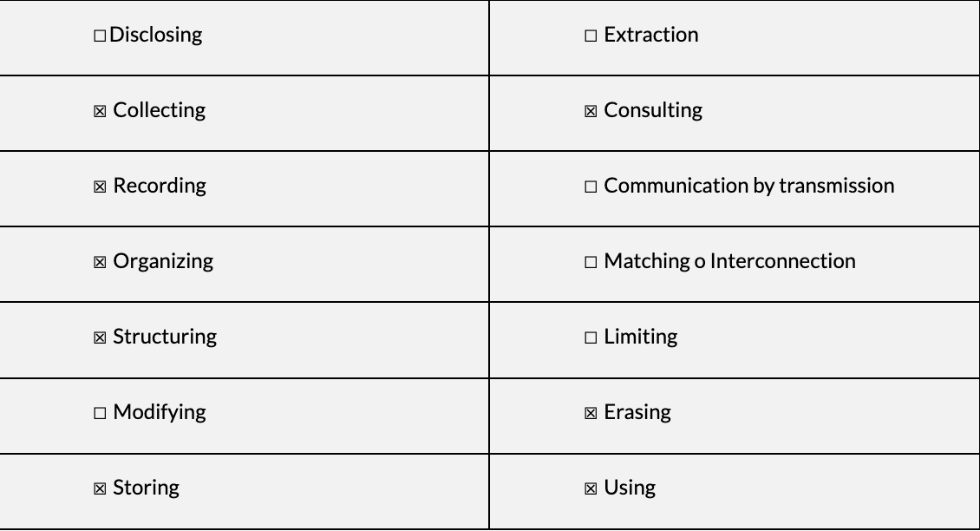Uncheck the Organizing checkbox
The image size is (980, 531).
[100, 262]
